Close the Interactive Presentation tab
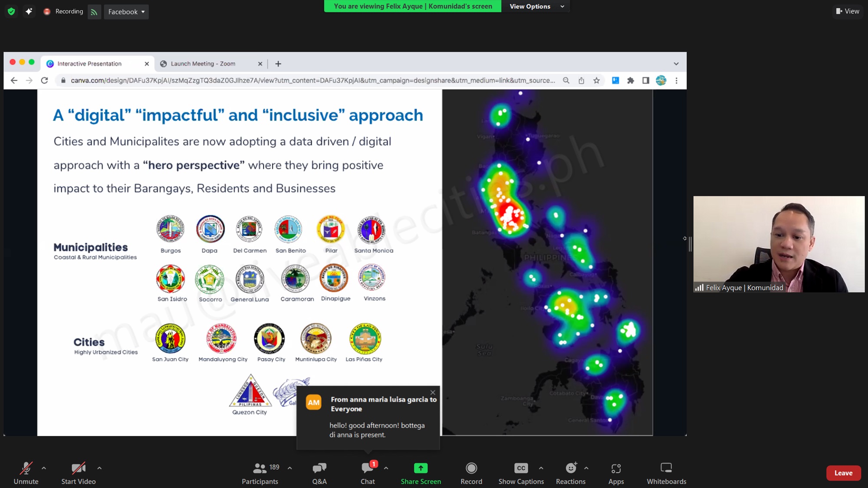The image size is (868, 488). pyautogui.click(x=147, y=64)
